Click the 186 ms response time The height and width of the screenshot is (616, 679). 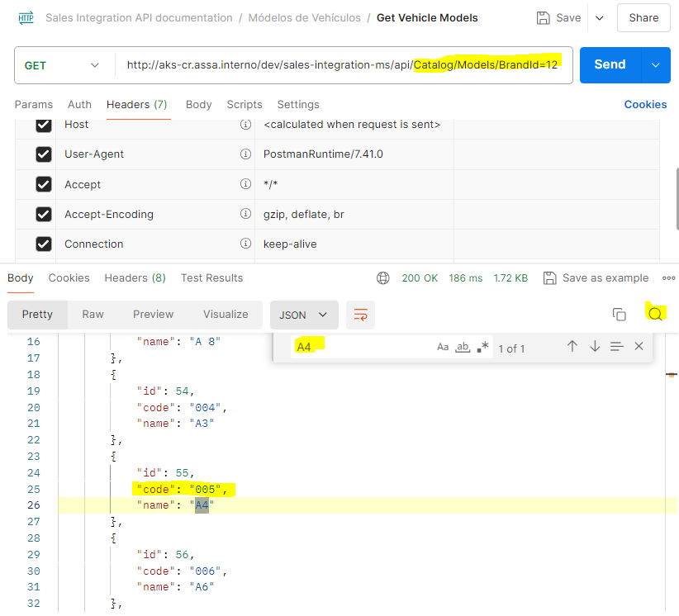tap(466, 278)
